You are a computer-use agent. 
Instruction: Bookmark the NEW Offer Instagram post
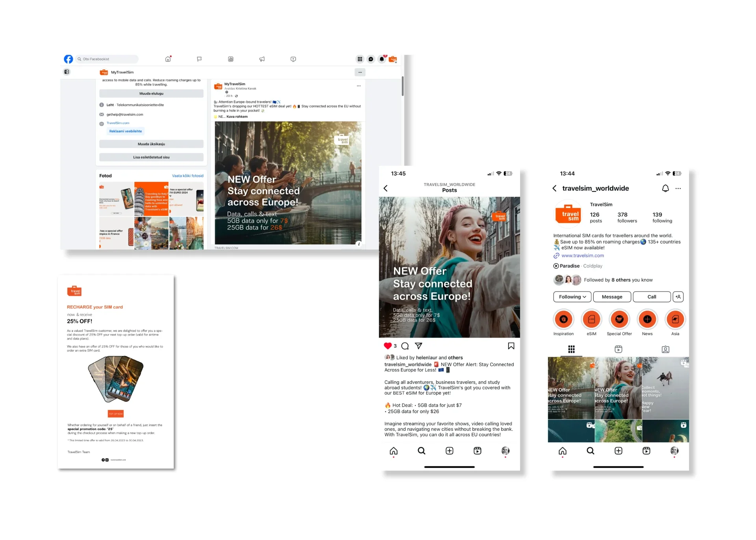click(511, 346)
